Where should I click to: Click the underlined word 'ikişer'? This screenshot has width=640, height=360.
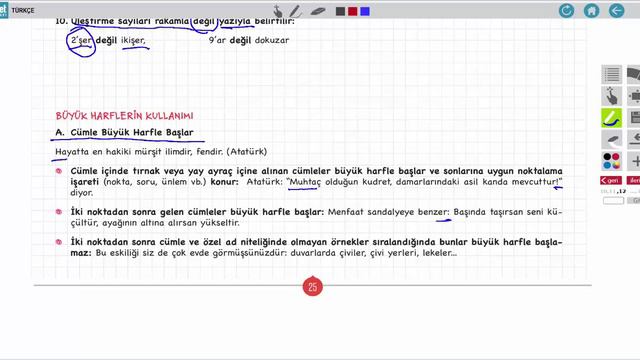[x=133, y=40]
